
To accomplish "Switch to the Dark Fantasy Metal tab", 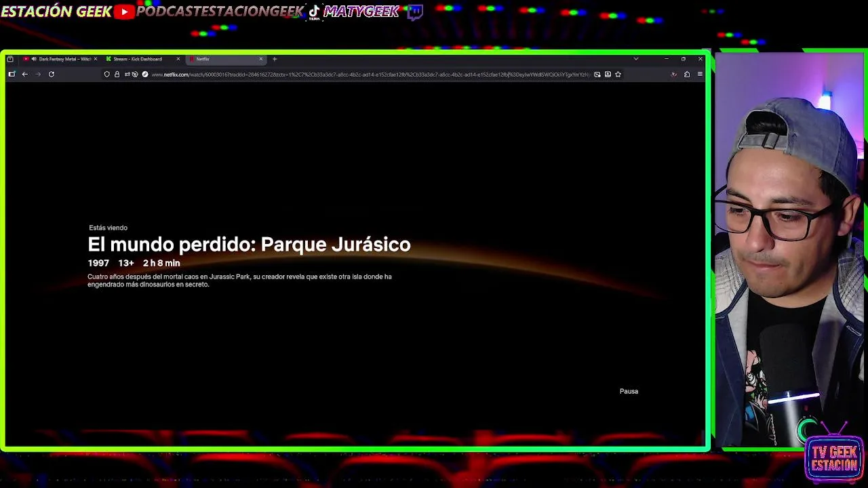I will pyautogui.click(x=60, y=59).
